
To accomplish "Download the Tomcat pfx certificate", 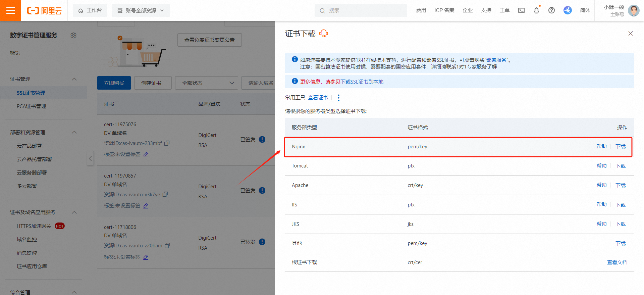I will (621, 166).
